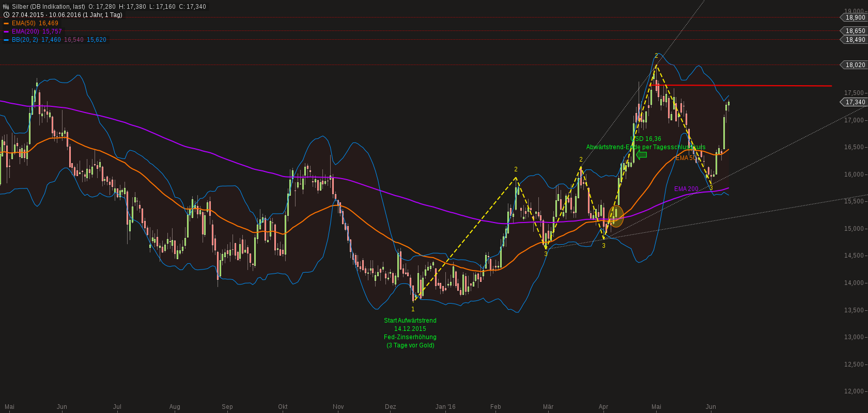Click the chart icon beside Silber title

click(x=6, y=7)
